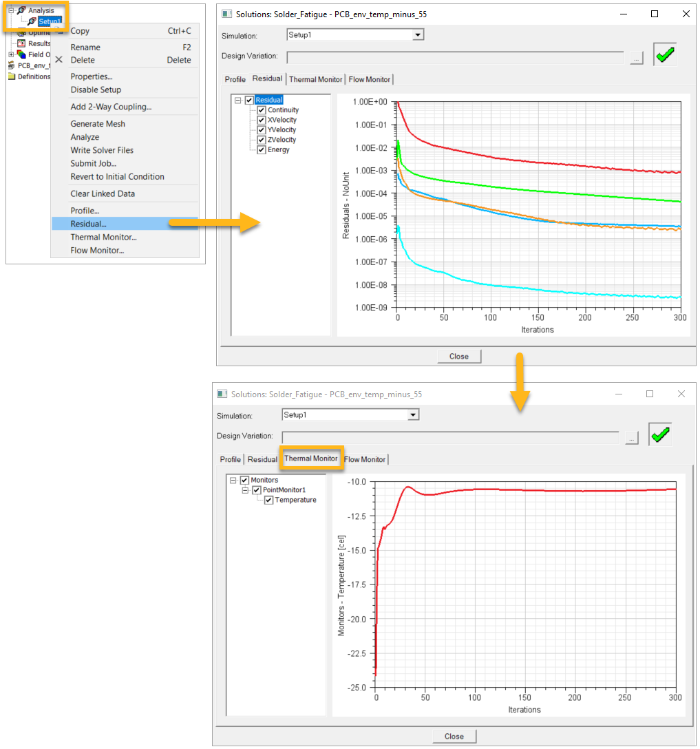The width and height of the screenshot is (700, 749).
Task: Switch to the Flow Monitor tab in lower window
Action: (365, 459)
